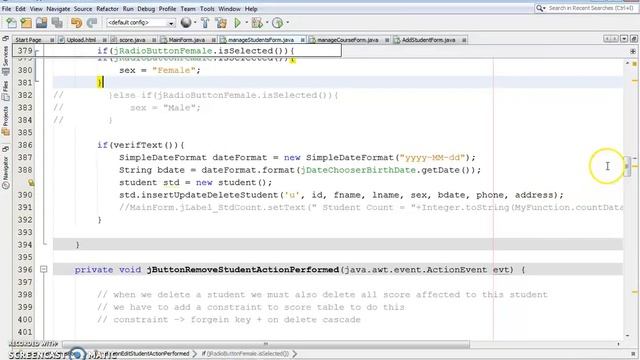Open the Refactor menu

107,9
